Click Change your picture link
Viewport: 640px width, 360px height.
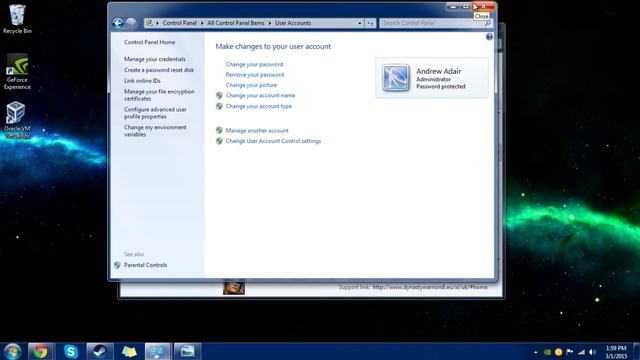[251, 85]
